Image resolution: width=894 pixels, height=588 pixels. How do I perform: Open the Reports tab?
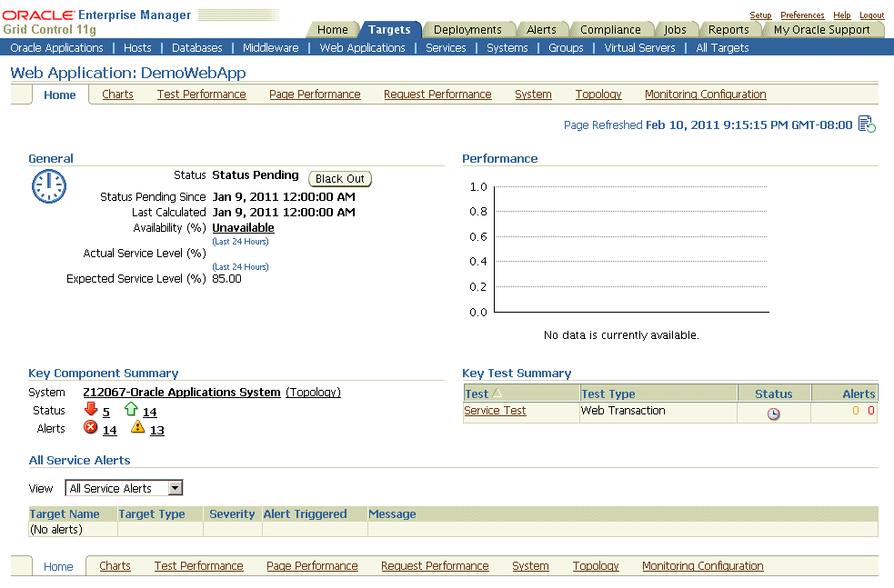point(728,30)
